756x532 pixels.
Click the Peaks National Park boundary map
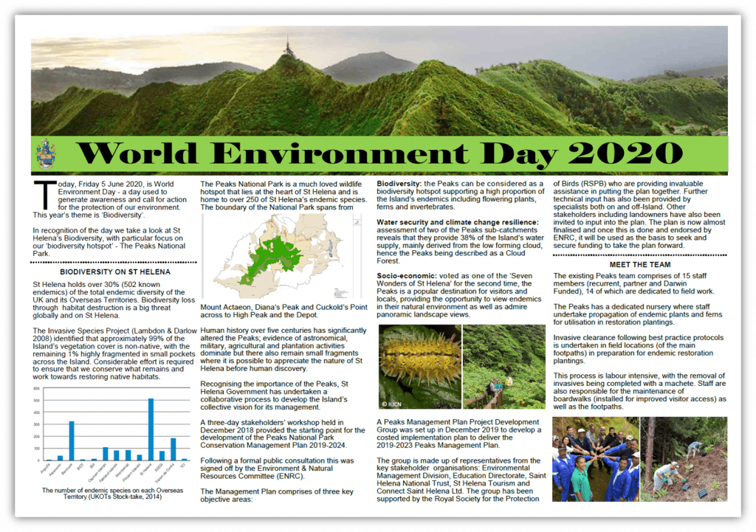pyautogui.click(x=281, y=256)
